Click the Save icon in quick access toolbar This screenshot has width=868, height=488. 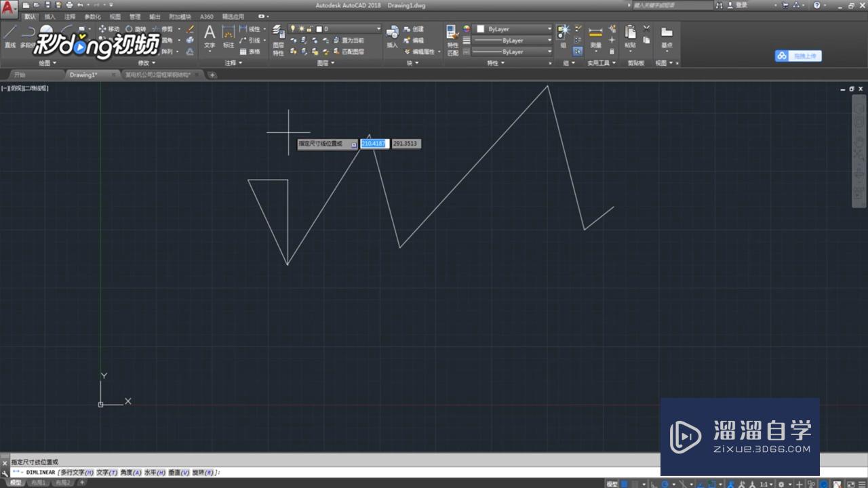(49, 5)
